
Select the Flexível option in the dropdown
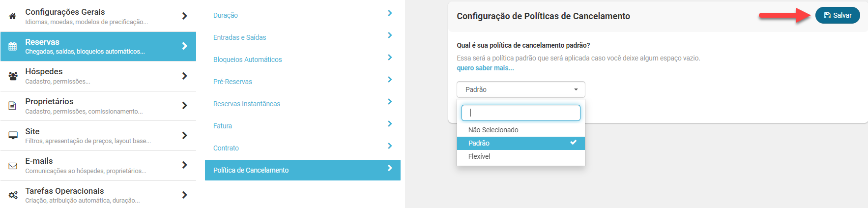479,156
